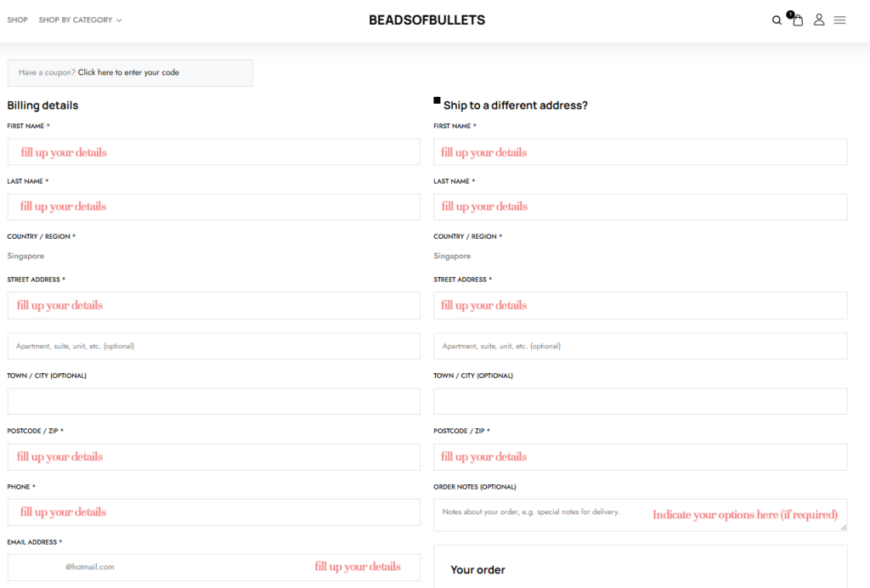
Task: Toggle Ship to a different address checkbox
Action: 437,101
